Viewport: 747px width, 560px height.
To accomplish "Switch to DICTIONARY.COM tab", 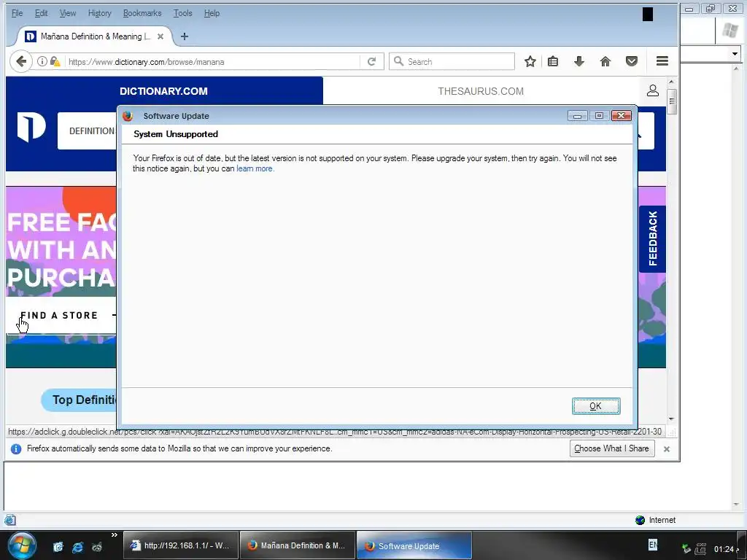I will point(164,91).
